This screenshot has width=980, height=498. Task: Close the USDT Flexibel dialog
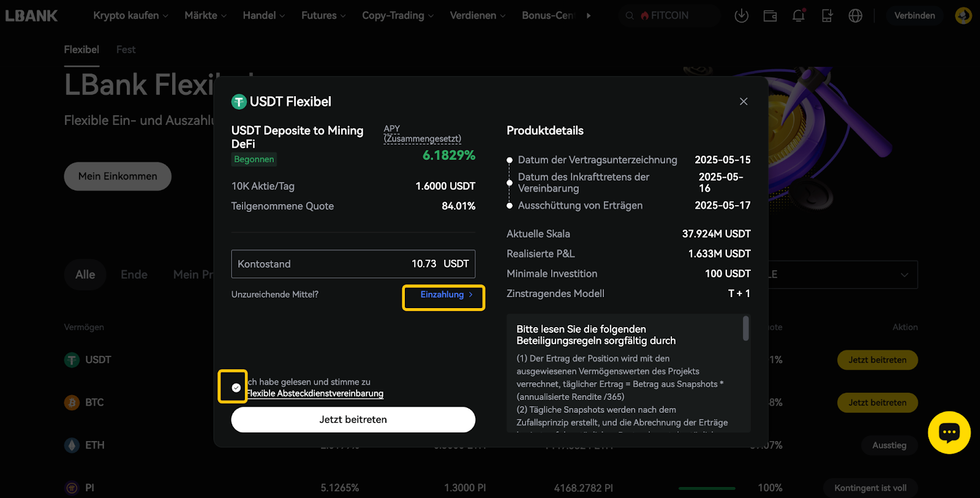pos(744,102)
